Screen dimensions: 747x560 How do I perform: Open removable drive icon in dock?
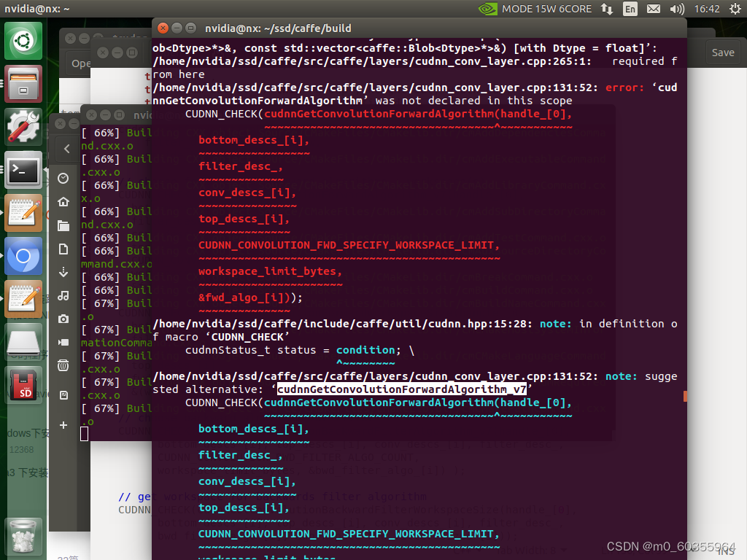(23, 343)
